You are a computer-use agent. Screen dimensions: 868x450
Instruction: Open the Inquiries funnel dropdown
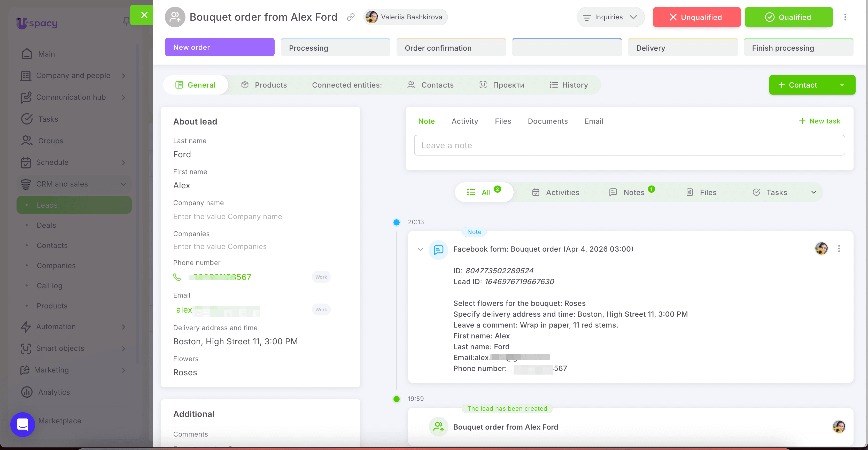click(x=610, y=17)
